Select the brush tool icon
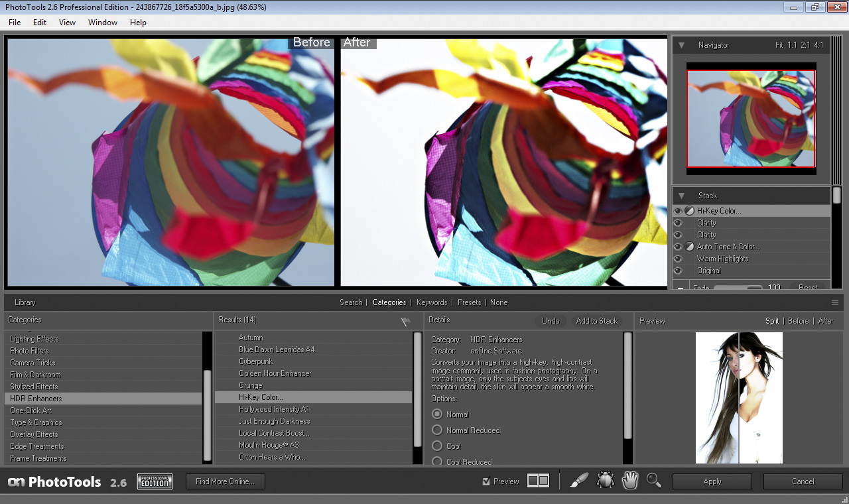This screenshot has width=849, height=504. click(579, 481)
